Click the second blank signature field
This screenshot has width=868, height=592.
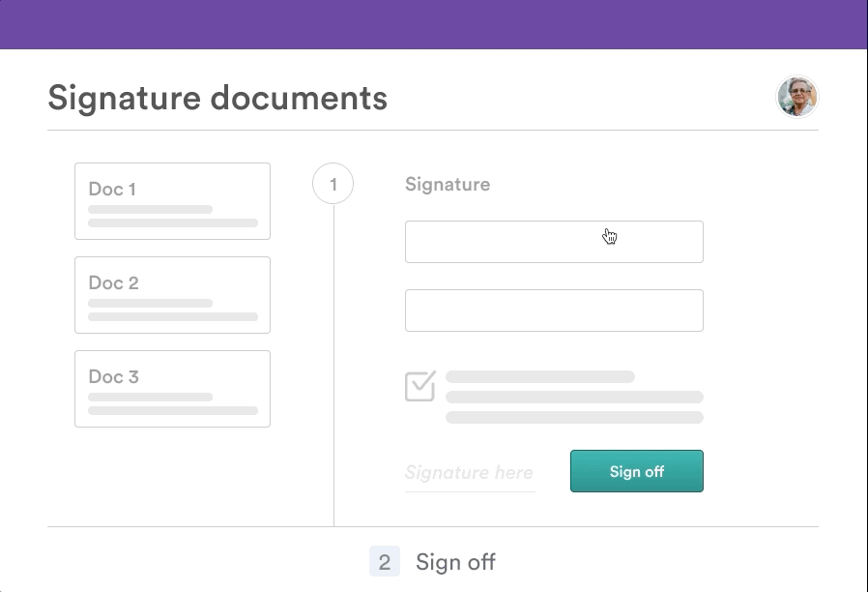554,310
